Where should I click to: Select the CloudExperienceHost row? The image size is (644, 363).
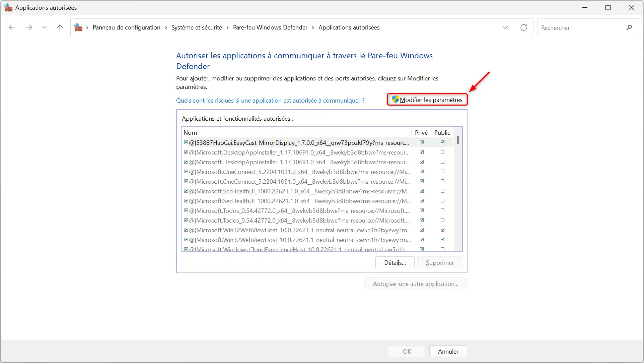317,249
